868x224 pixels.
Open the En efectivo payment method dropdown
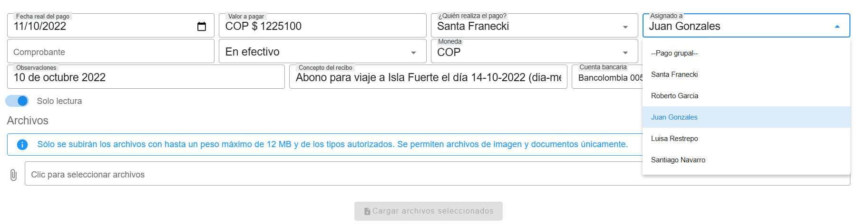[x=413, y=53]
